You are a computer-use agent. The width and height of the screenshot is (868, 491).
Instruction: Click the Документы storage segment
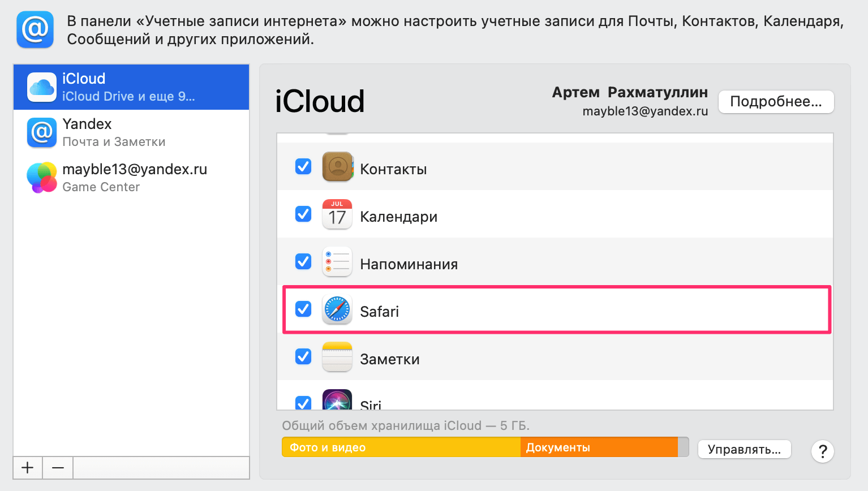pyautogui.click(x=599, y=447)
